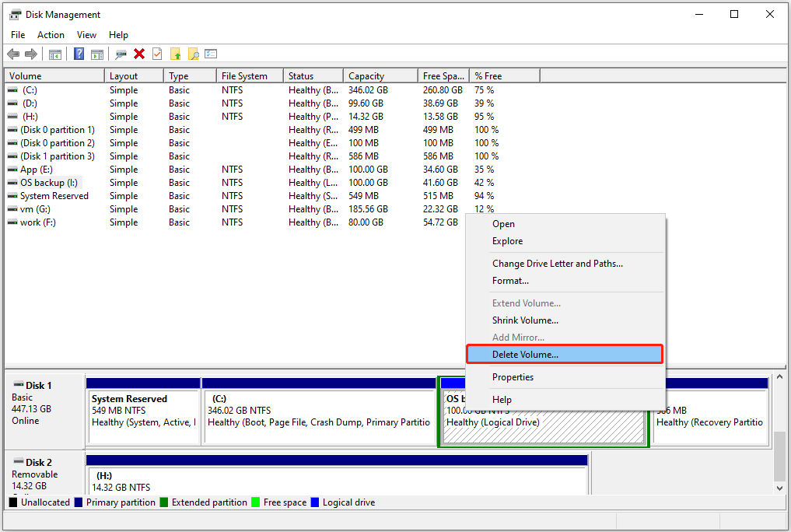Open Help using the blue question mark icon
This screenshot has width=791, height=532.
point(79,54)
